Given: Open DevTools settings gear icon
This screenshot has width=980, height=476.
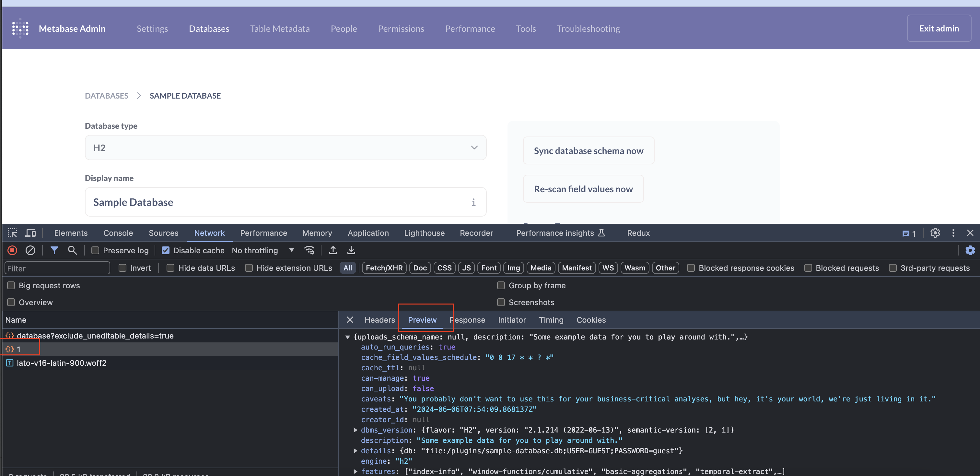Looking at the screenshot, I should pos(935,233).
